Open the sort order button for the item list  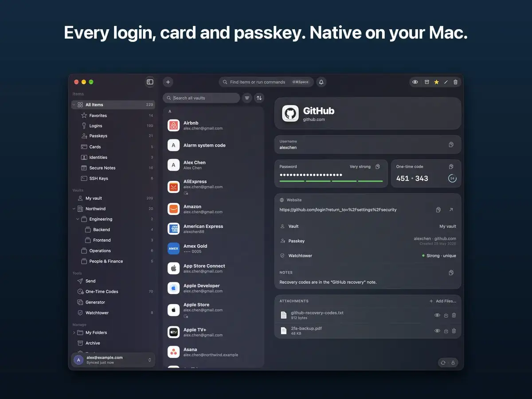pos(259,98)
